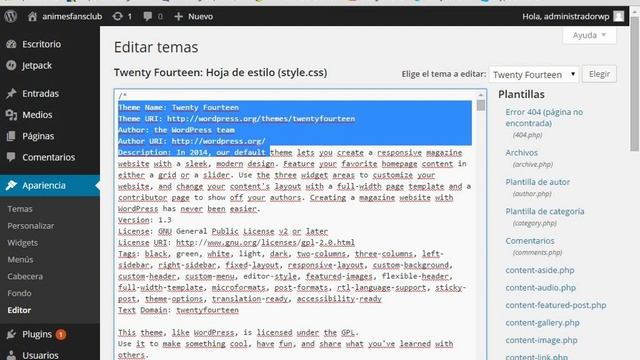Image resolution: width=640 pixels, height=360 pixels.
Task: Open the Menús submenu
Action: [20, 260]
